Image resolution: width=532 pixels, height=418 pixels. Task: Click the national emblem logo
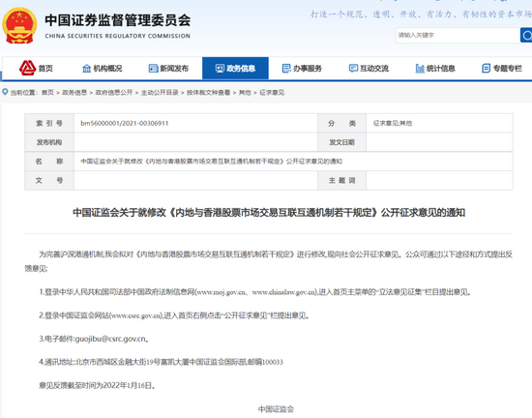tap(19, 26)
